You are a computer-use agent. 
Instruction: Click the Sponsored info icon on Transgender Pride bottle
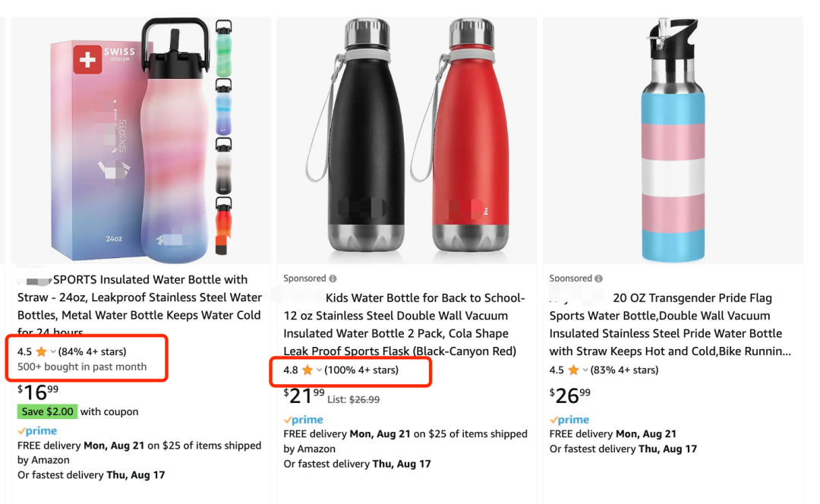[599, 279]
